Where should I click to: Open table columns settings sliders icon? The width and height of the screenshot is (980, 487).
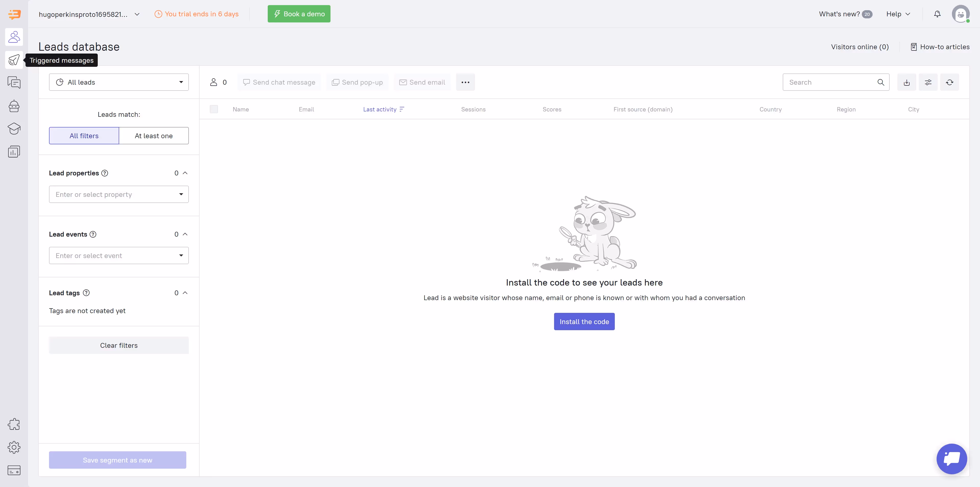(x=928, y=83)
